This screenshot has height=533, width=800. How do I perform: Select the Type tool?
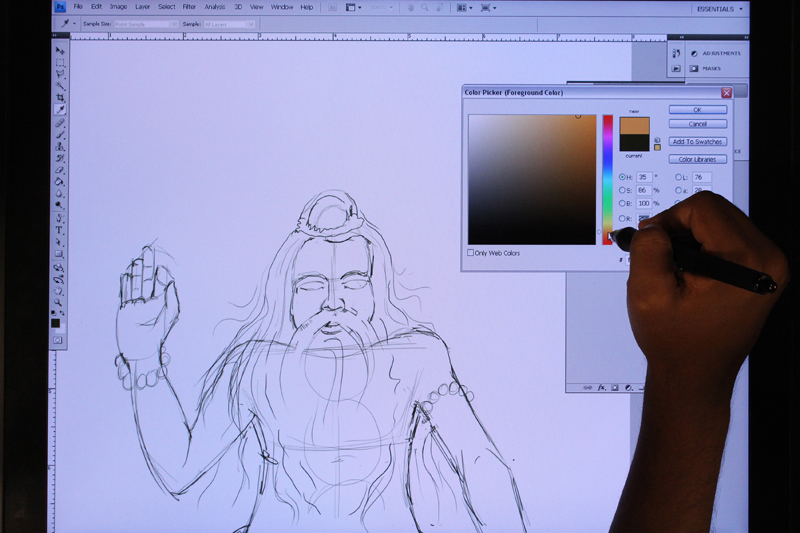pyautogui.click(x=60, y=230)
